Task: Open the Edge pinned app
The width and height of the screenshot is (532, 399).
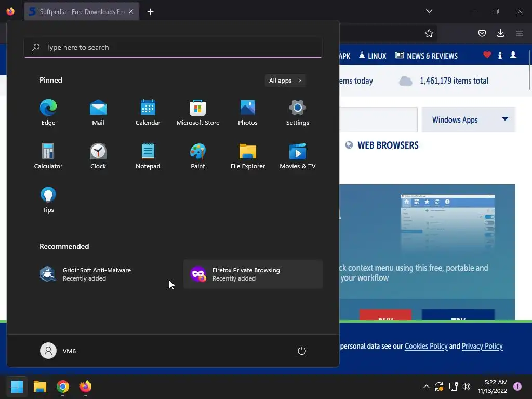Action: 48,112
